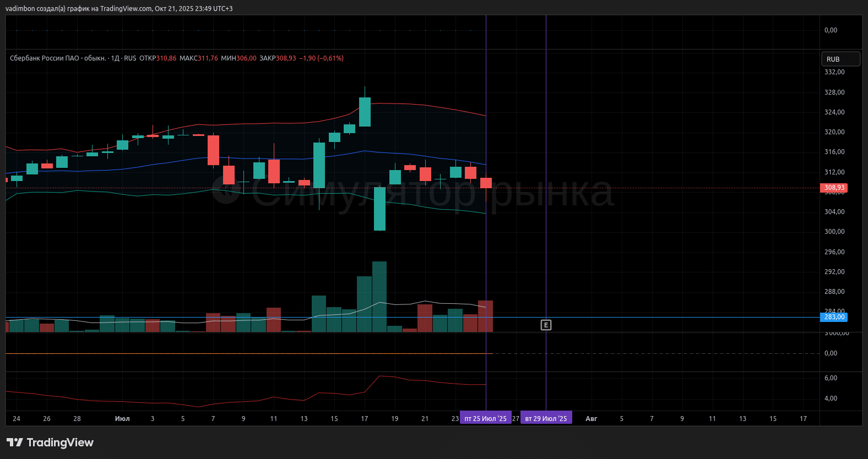Click the -1,90 (-0,61%) change value
The width and height of the screenshot is (868, 459).
[x=321, y=58]
